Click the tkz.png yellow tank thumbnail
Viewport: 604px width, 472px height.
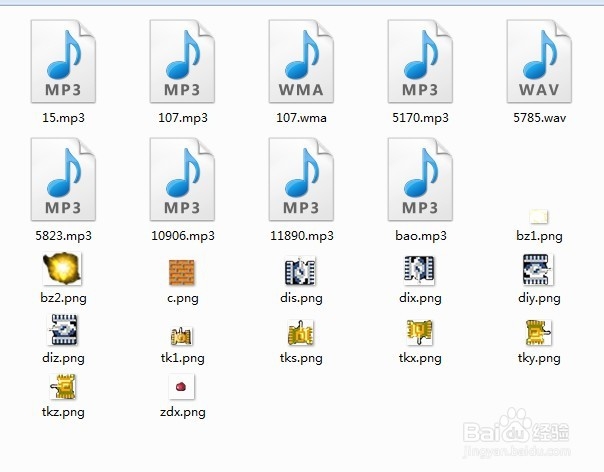(x=63, y=386)
